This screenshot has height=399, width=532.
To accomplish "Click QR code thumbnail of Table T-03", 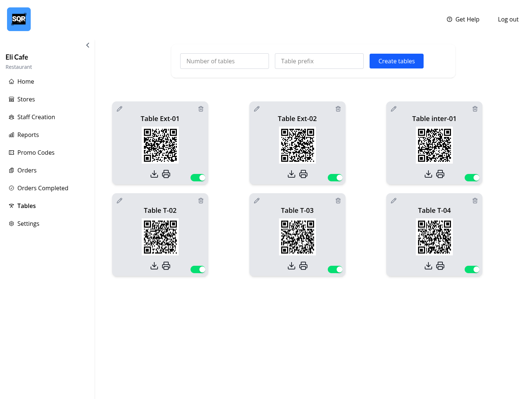I will point(297,237).
